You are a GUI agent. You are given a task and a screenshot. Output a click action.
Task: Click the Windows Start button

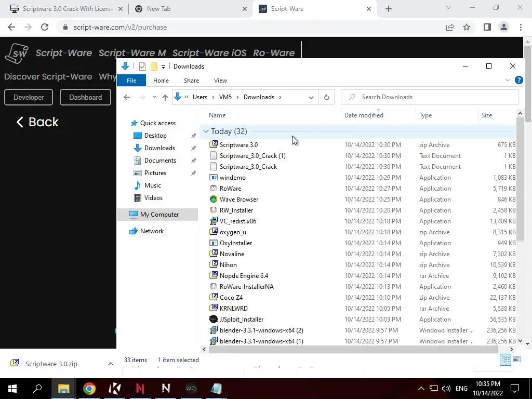pyautogui.click(x=12, y=389)
